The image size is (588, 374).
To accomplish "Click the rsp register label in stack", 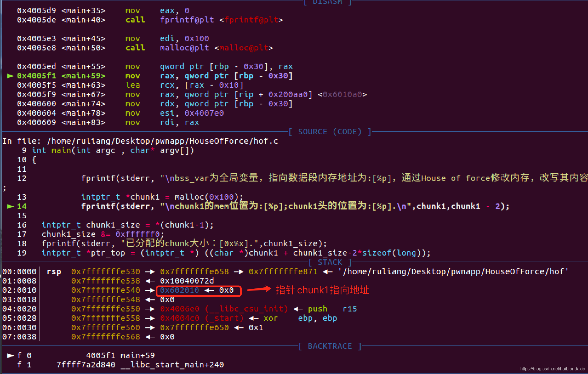I will 54,272.
